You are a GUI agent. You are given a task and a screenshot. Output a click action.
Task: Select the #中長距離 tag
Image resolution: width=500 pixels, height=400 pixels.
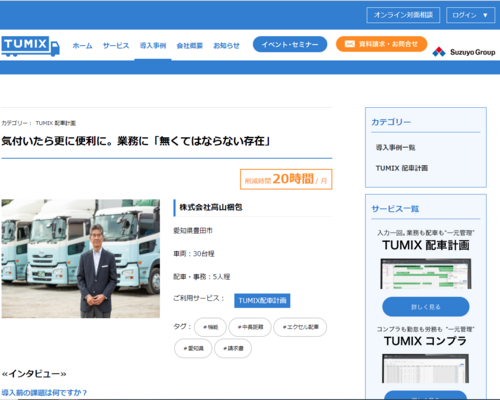click(x=250, y=327)
